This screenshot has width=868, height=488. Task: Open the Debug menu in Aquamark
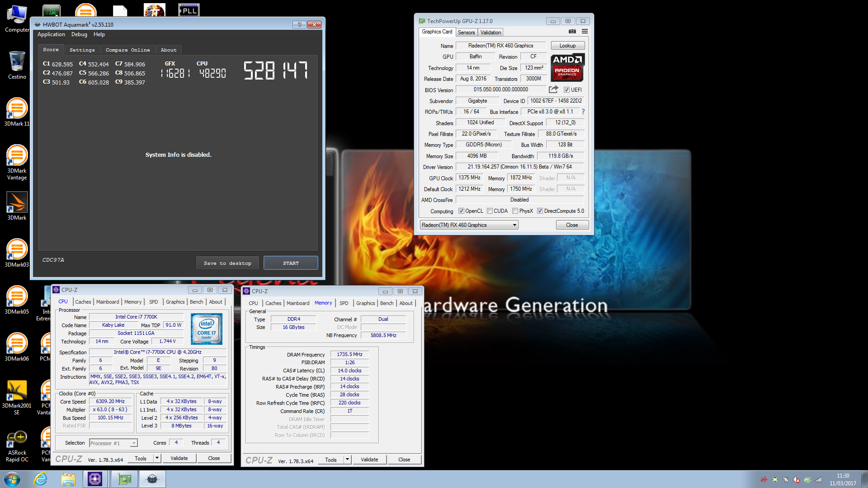[x=79, y=34]
